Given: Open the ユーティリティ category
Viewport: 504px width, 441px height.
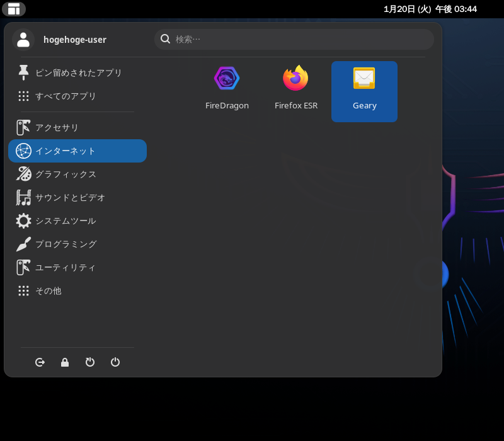Looking at the screenshot, I should [77, 267].
